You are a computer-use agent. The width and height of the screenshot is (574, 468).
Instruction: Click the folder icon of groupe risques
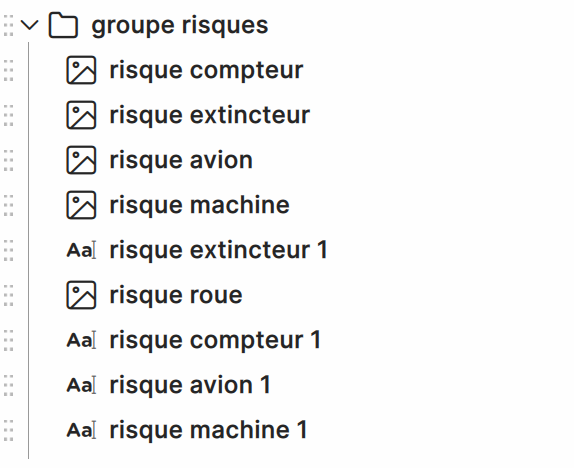pos(63,25)
